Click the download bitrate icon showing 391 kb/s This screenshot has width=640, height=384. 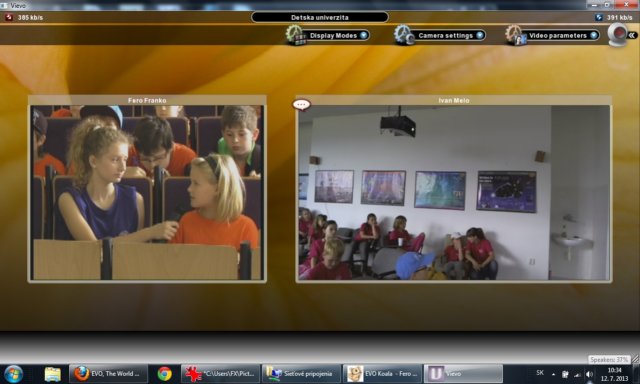[599, 17]
